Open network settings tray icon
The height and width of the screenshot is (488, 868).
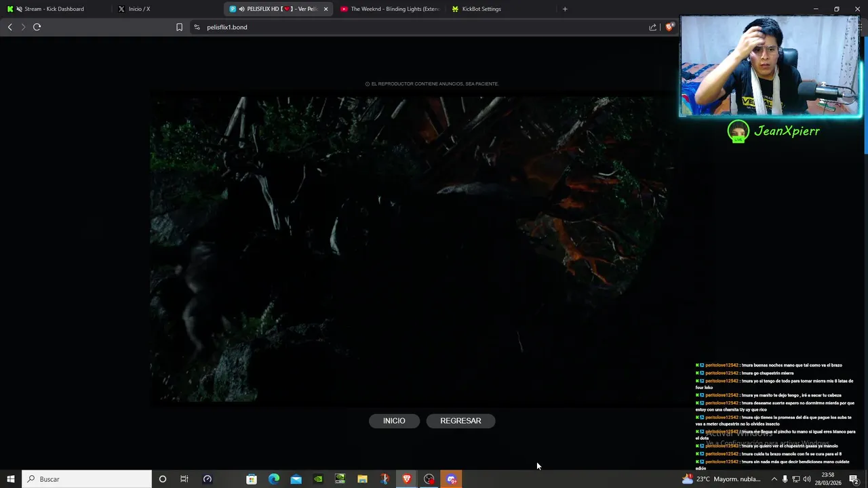(x=796, y=479)
